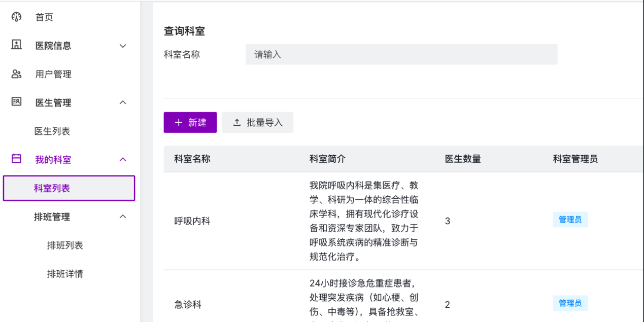Screen dimensions: 644x322
Task: Expand the 医院信息 menu chevron
Action: pyautogui.click(x=123, y=46)
